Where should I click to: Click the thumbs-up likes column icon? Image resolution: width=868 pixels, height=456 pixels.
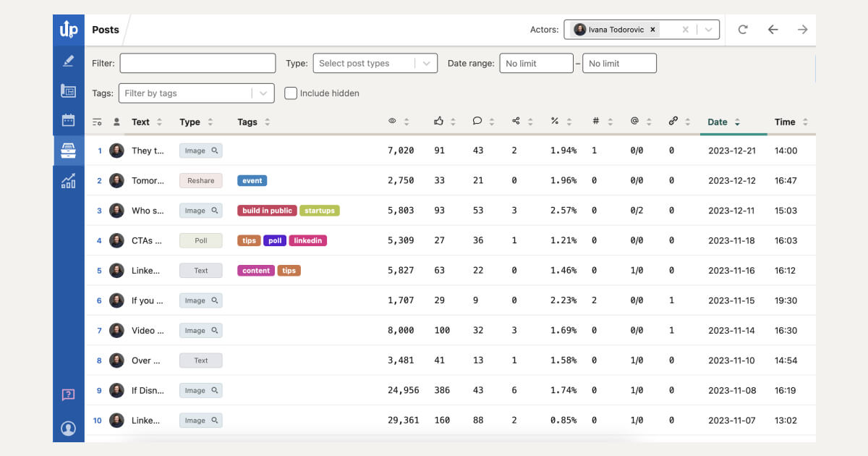pos(441,122)
